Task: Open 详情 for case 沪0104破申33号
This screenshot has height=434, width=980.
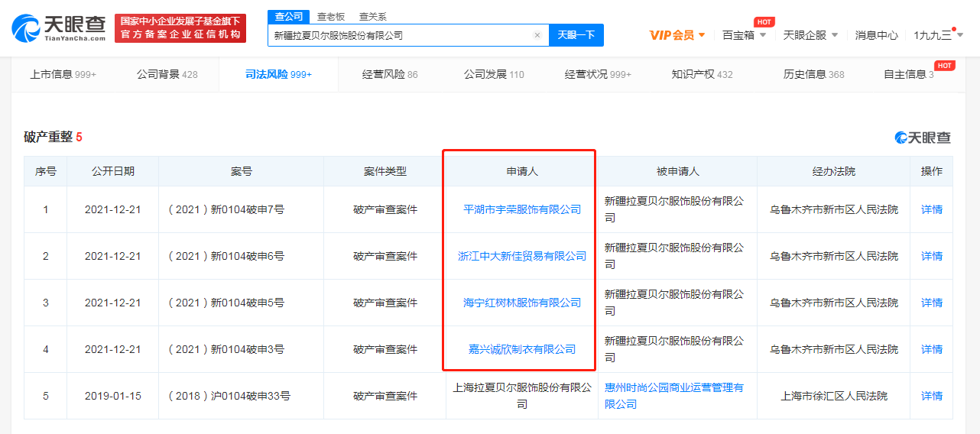Action: click(932, 396)
